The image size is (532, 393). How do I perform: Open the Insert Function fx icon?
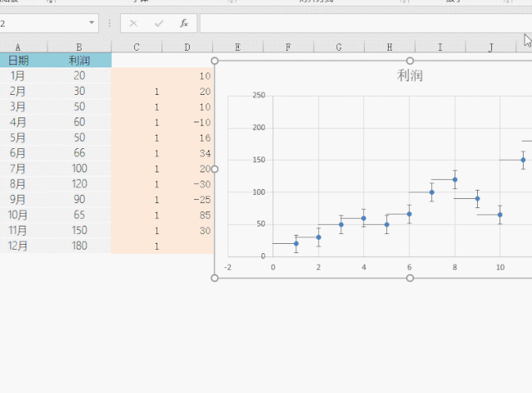pos(184,23)
